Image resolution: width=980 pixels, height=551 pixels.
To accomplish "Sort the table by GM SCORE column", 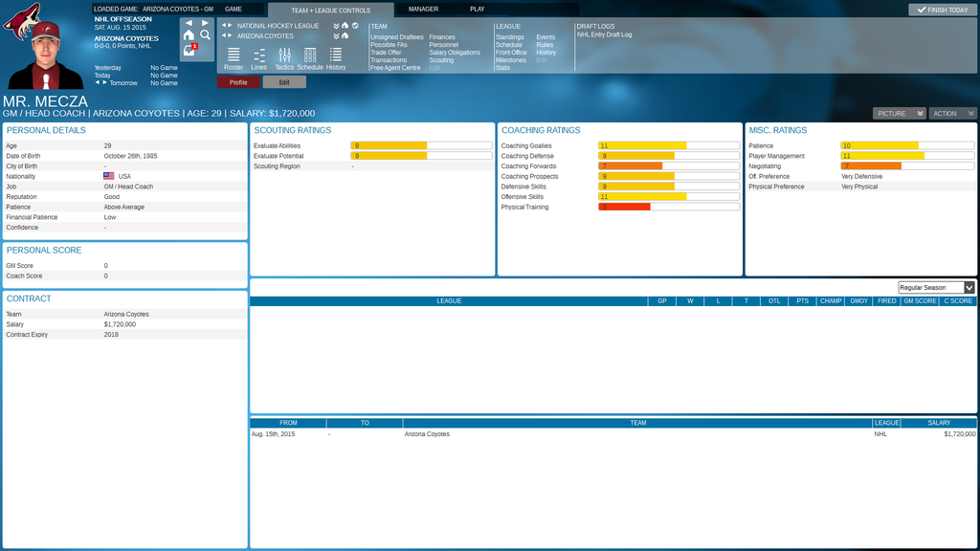I will (x=920, y=301).
